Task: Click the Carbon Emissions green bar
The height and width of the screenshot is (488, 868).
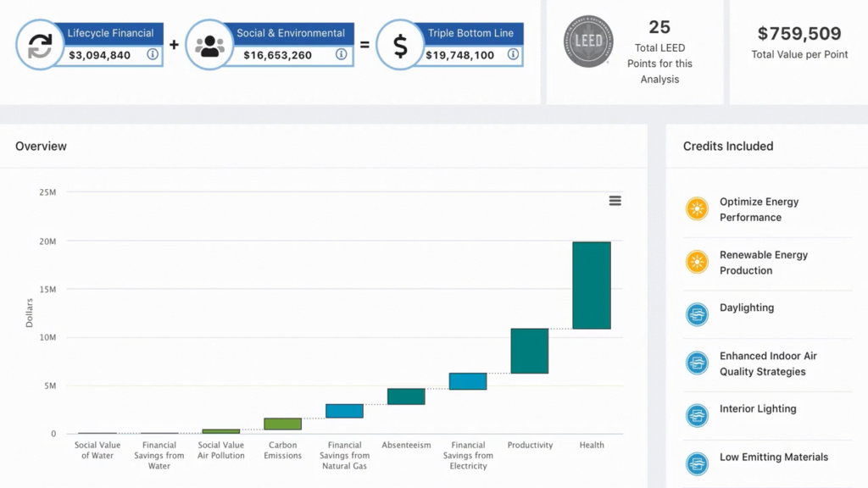Action: [283, 424]
